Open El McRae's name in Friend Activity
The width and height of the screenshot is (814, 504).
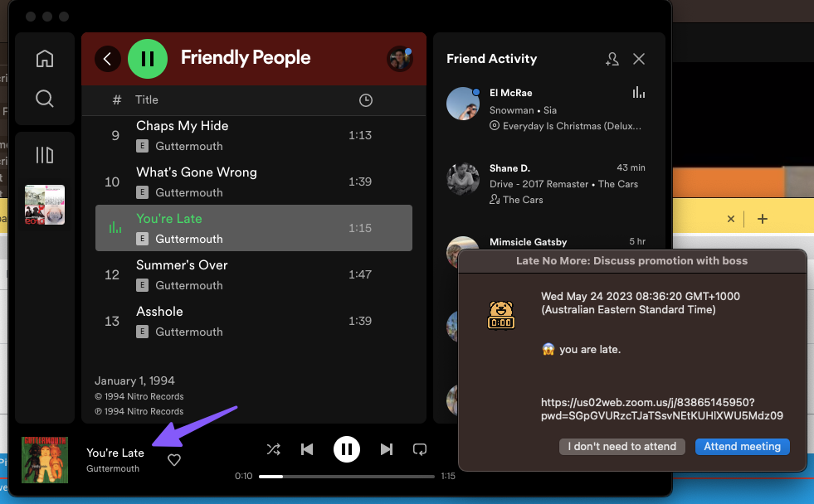coord(511,93)
